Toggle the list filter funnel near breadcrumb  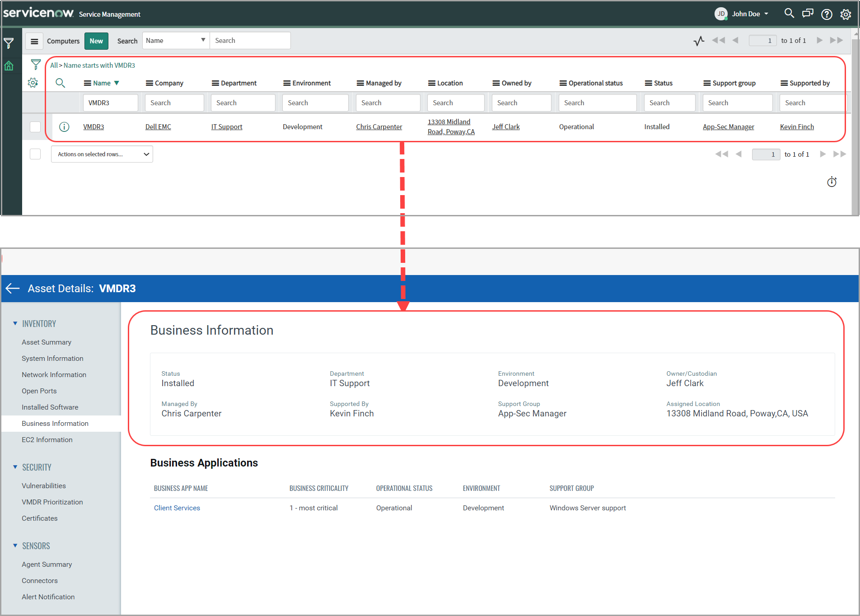[x=36, y=65]
